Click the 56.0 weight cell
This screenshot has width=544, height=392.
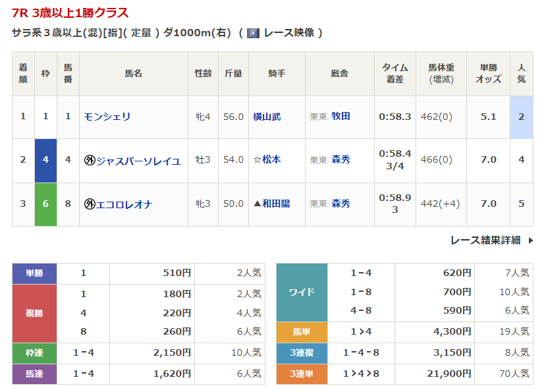tap(234, 117)
